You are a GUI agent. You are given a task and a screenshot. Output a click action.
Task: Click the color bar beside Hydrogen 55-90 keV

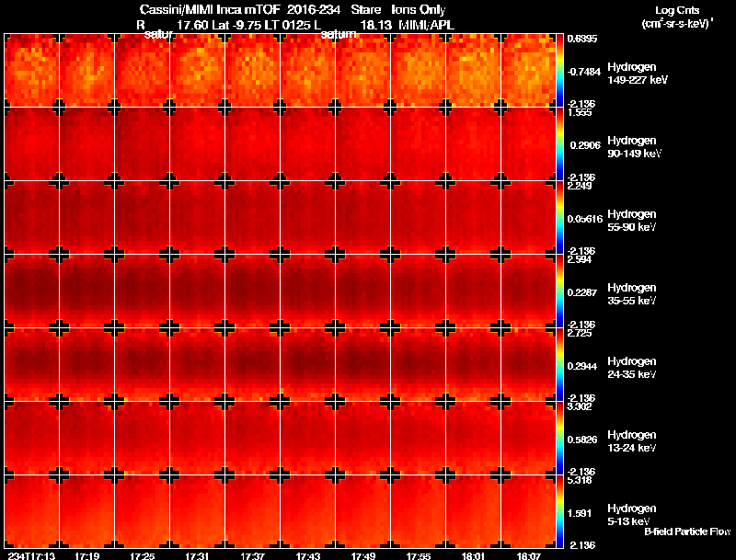[559, 218]
